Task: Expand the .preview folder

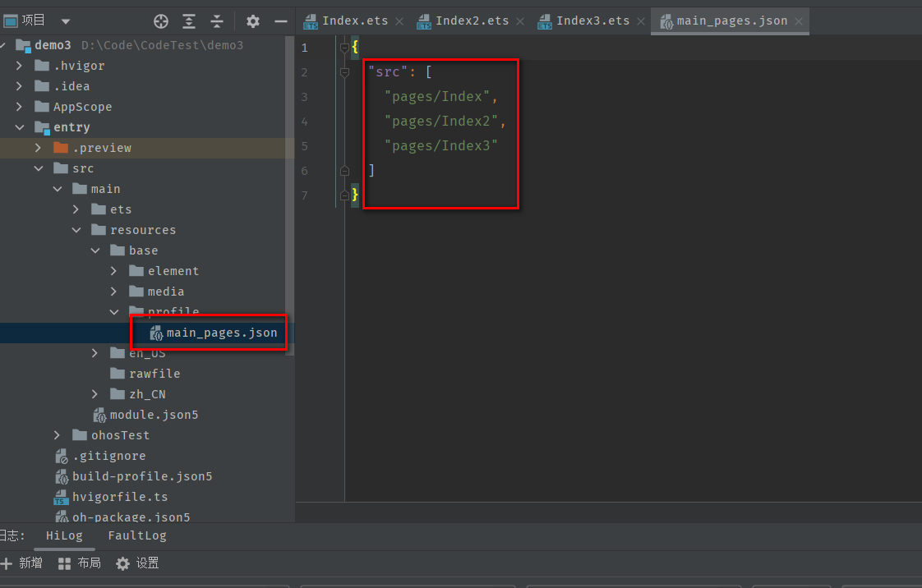Action: coord(39,148)
